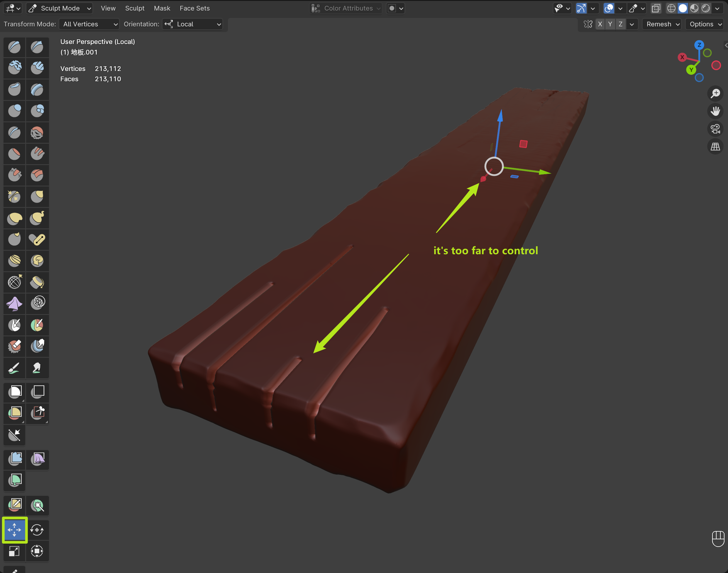
Task: Open the Mask menu
Action: [162, 8]
